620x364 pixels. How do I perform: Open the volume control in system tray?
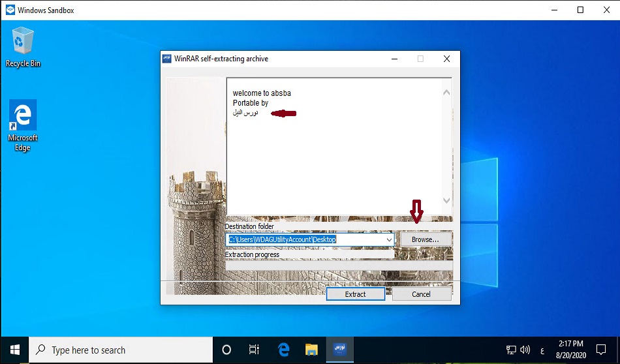point(525,350)
